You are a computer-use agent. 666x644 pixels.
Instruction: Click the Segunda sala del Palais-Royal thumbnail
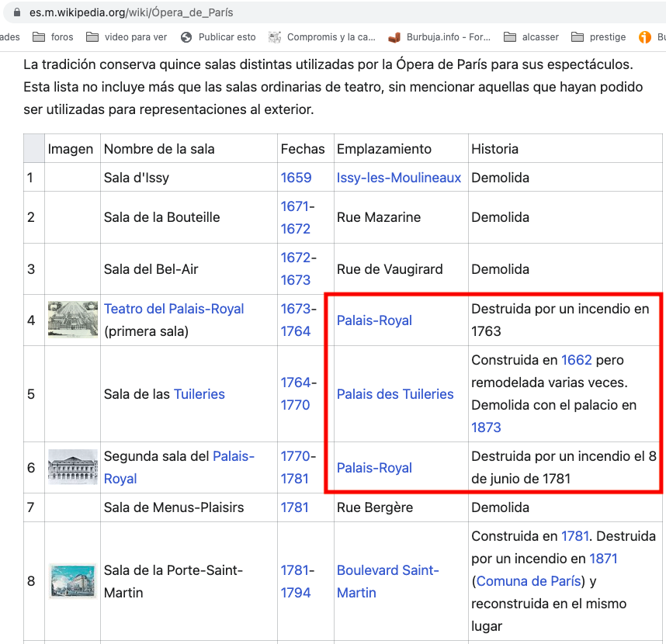click(x=72, y=467)
